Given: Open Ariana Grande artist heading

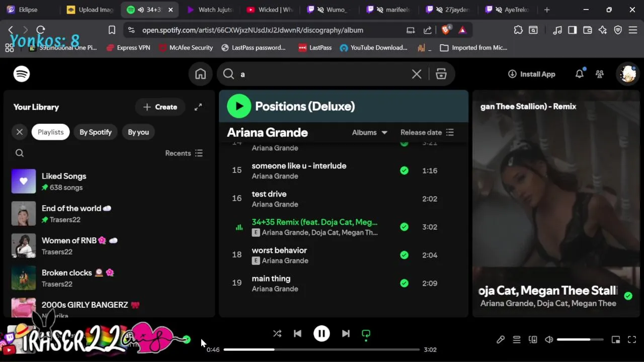Looking at the screenshot, I should [x=267, y=133].
